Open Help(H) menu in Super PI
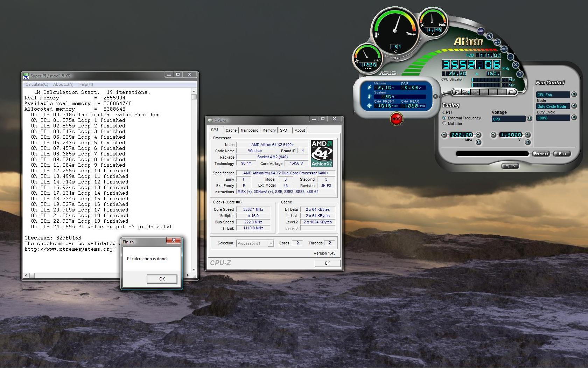This screenshot has width=588, height=368. tap(86, 84)
